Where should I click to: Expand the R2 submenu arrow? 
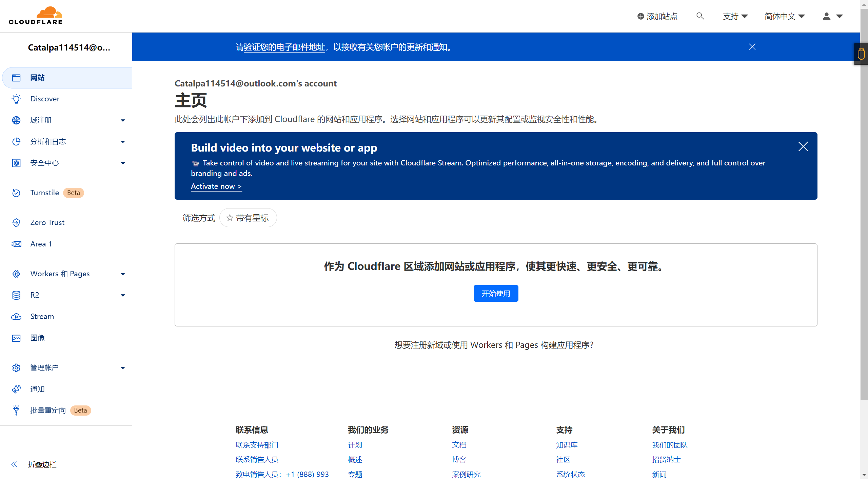(123, 295)
